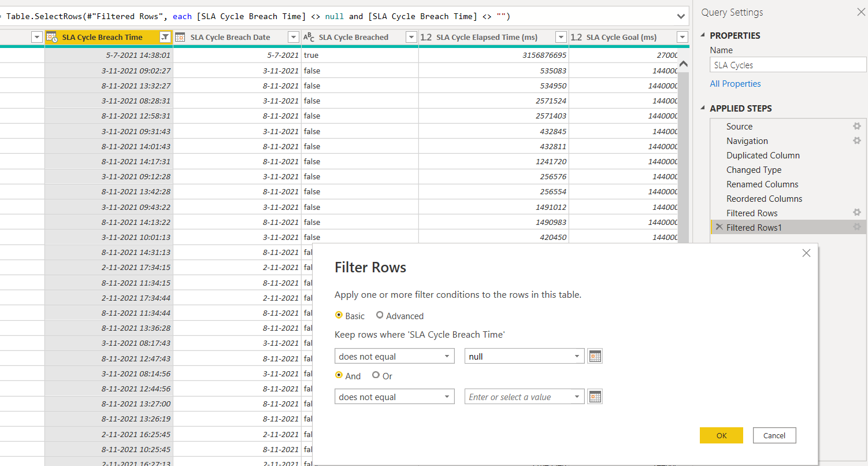This screenshot has height=466, width=868.
Task: Click the date type icon of SLA Cycle Breach Date
Action: coord(180,37)
